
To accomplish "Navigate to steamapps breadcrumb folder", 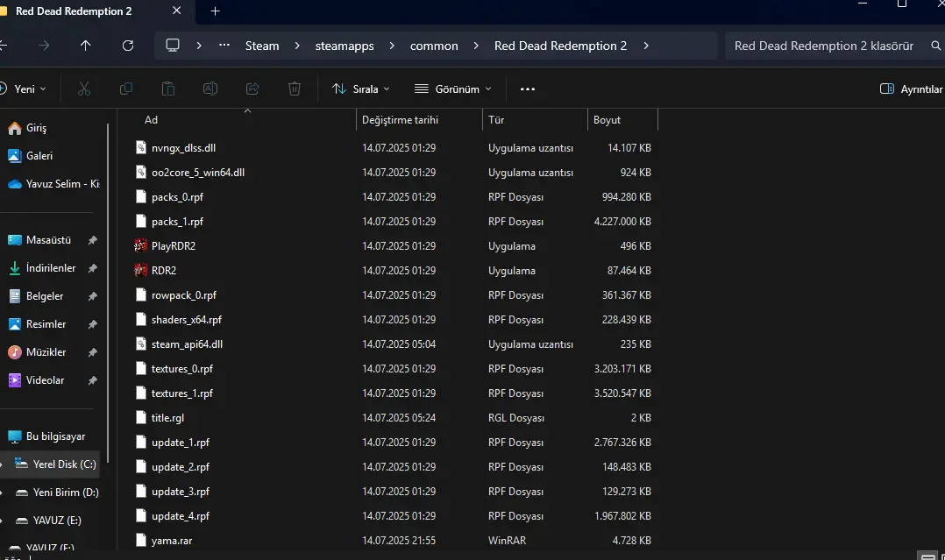I will (345, 46).
